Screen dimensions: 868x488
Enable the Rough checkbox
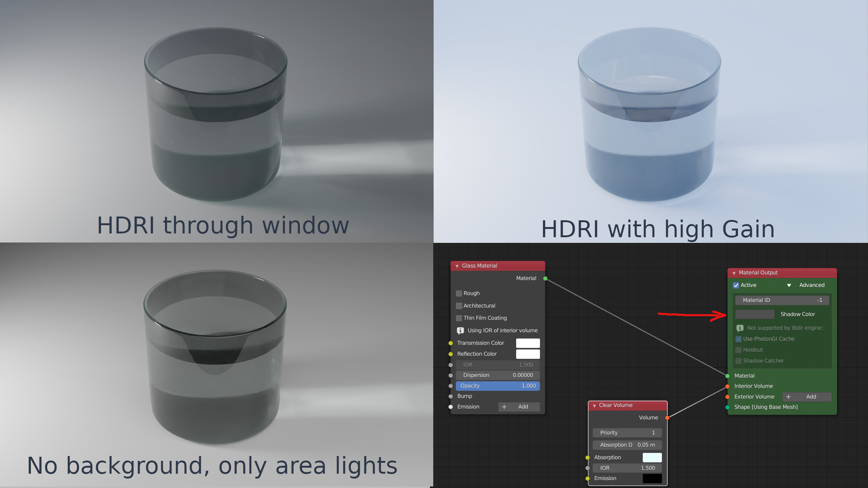pyautogui.click(x=459, y=293)
